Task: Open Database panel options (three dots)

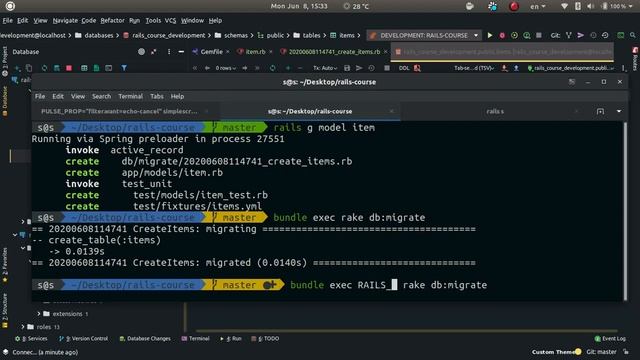Action: coord(169,52)
